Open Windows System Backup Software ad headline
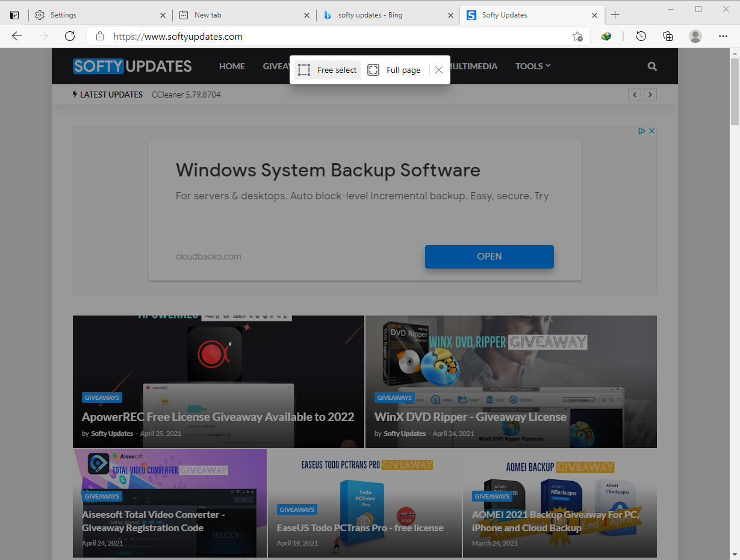The width and height of the screenshot is (740, 560). click(x=328, y=170)
